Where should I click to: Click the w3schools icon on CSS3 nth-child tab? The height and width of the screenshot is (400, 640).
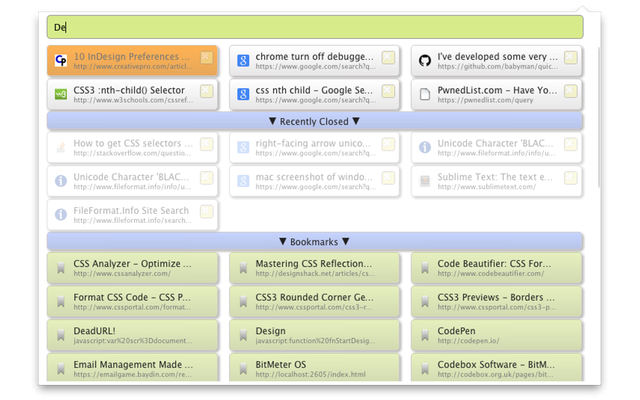(61, 95)
